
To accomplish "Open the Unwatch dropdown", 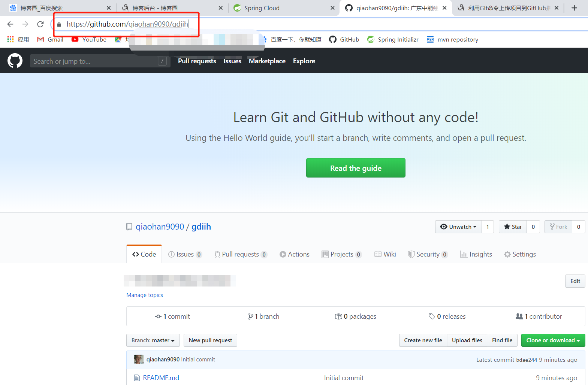I will tap(458, 227).
